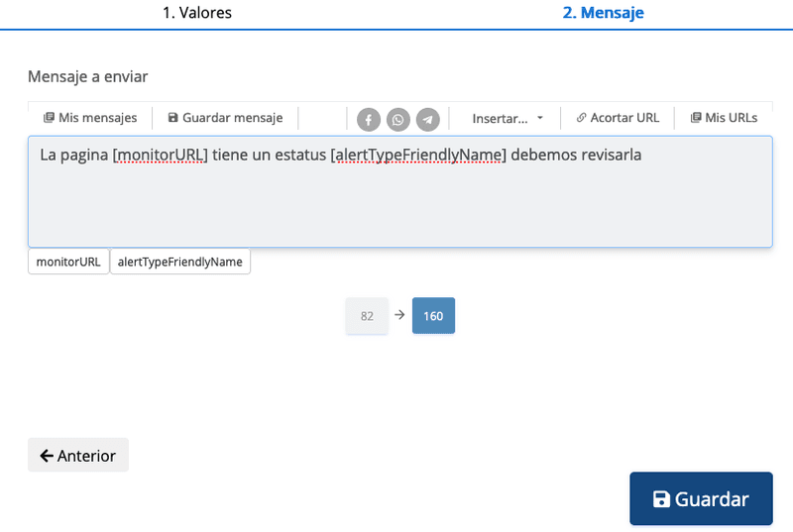Click the 82 character count box
793x532 pixels.
point(367,316)
